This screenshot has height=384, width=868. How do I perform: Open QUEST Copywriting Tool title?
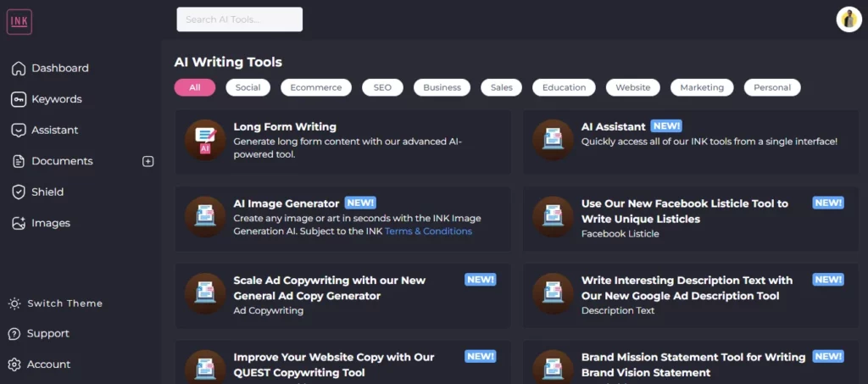pyautogui.click(x=334, y=365)
